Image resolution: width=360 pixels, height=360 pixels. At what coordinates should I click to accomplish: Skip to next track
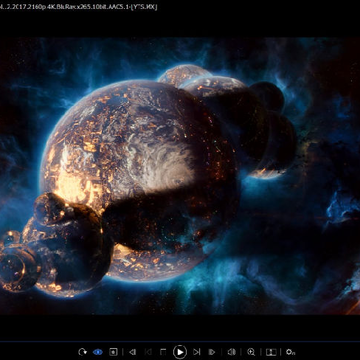pyautogui.click(x=197, y=352)
